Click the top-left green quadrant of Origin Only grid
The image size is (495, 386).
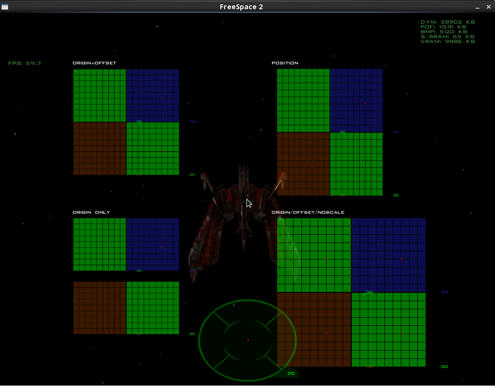[x=100, y=244]
